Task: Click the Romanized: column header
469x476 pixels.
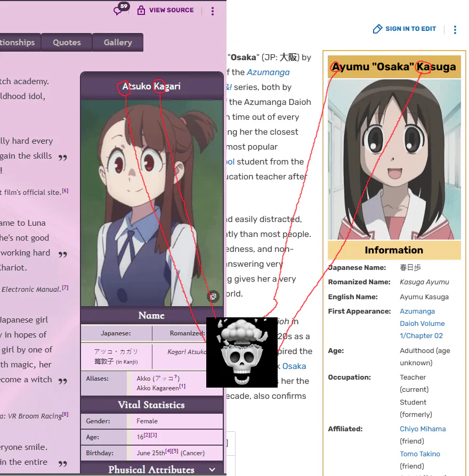Action: 187,333
